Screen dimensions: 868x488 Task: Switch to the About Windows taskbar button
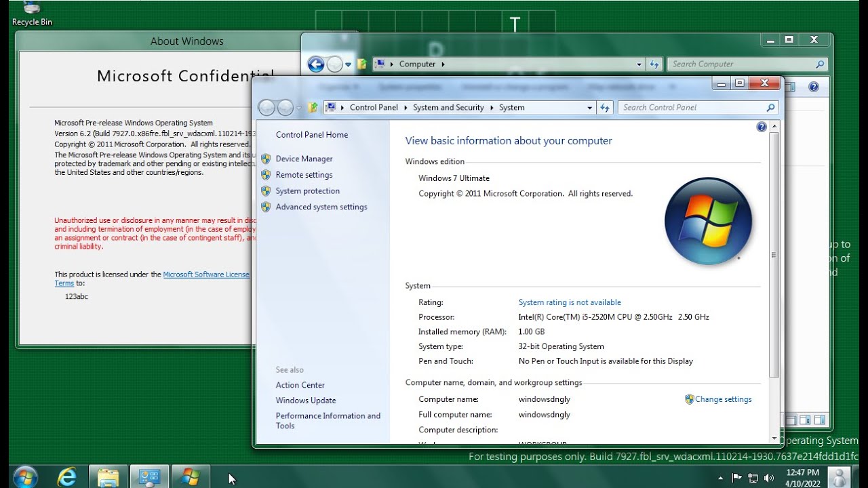pos(190,477)
